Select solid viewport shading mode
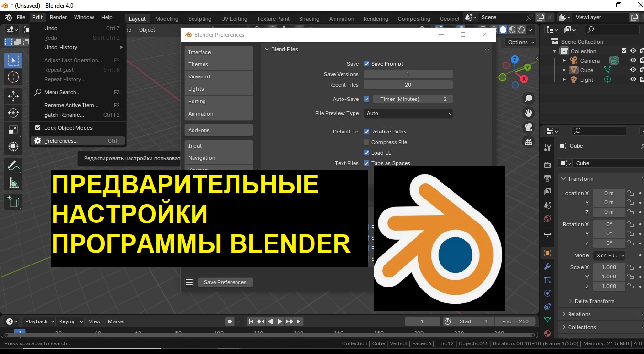The height and width of the screenshot is (354, 644). coord(503,30)
